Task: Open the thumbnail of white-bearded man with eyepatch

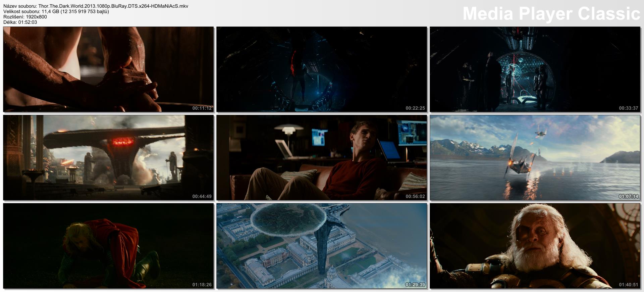Action: point(535,246)
